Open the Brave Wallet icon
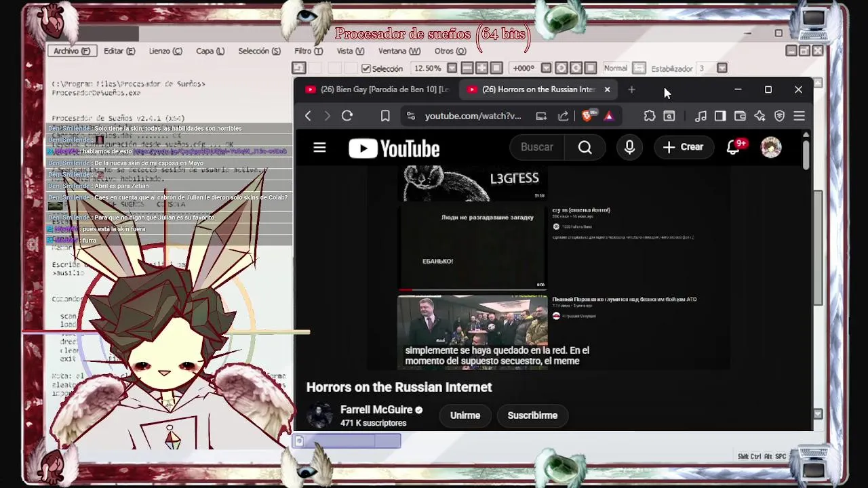The height and width of the screenshot is (488, 868). (740, 116)
